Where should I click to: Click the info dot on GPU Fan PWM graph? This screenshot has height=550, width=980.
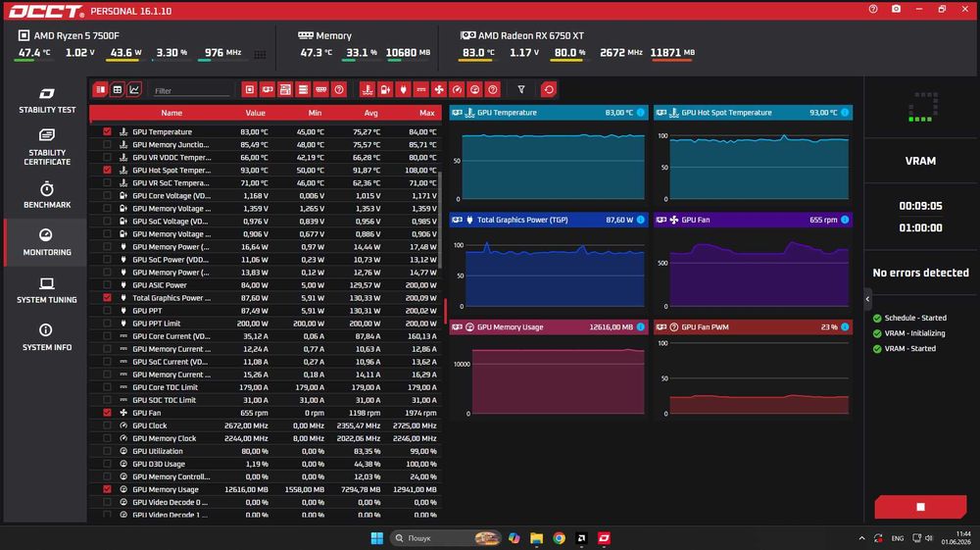coord(845,326)
